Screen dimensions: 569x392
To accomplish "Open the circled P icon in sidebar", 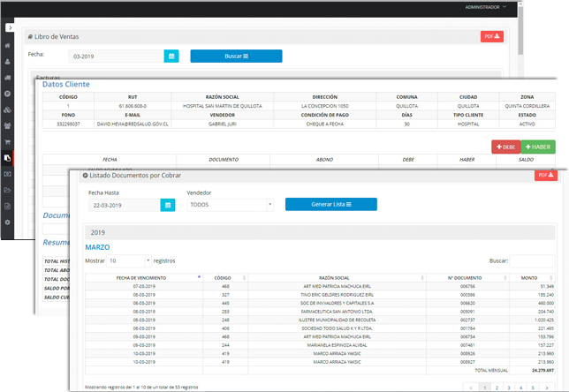I will (x=7, y=94).
